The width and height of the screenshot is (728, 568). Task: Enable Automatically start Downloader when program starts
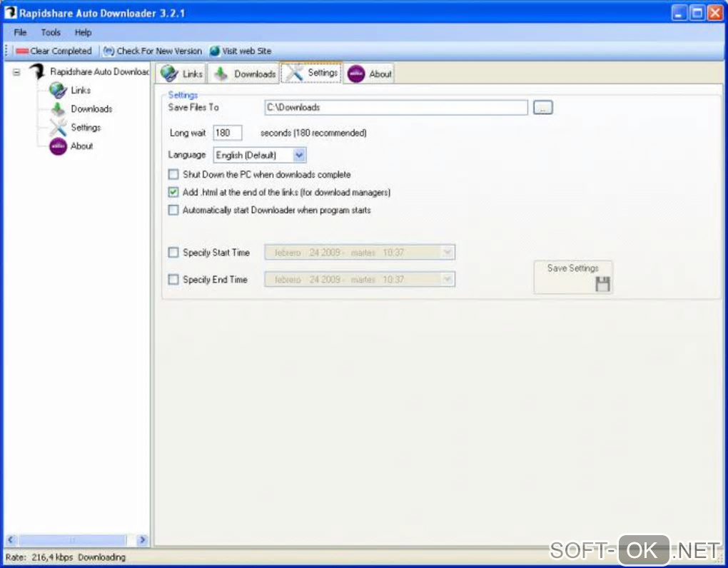tap(173, 211)
